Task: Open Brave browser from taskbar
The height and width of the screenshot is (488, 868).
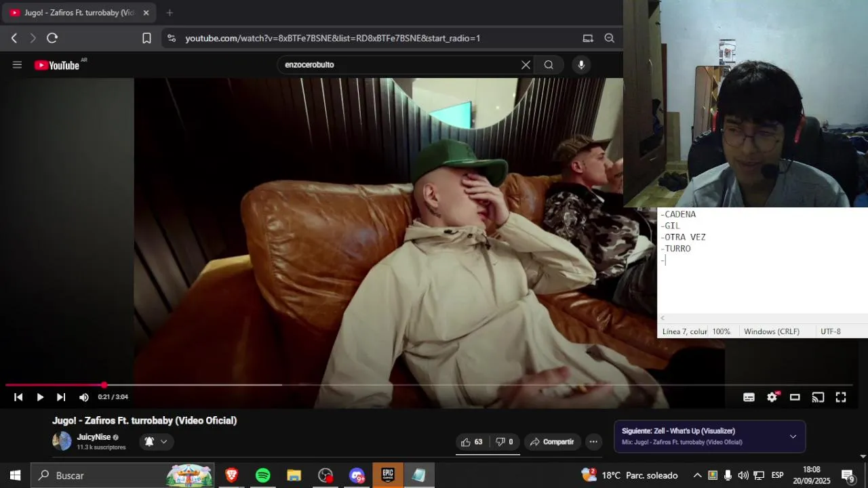Action: [x=231, y=476]
